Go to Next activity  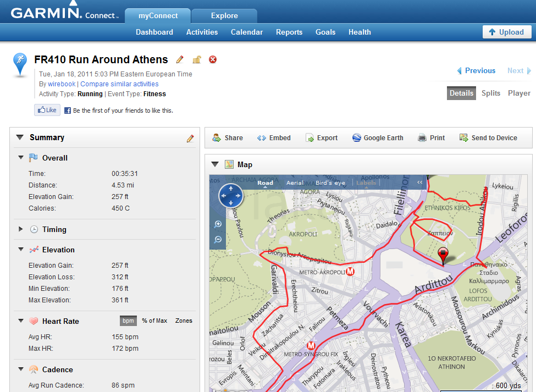point(519,71)
